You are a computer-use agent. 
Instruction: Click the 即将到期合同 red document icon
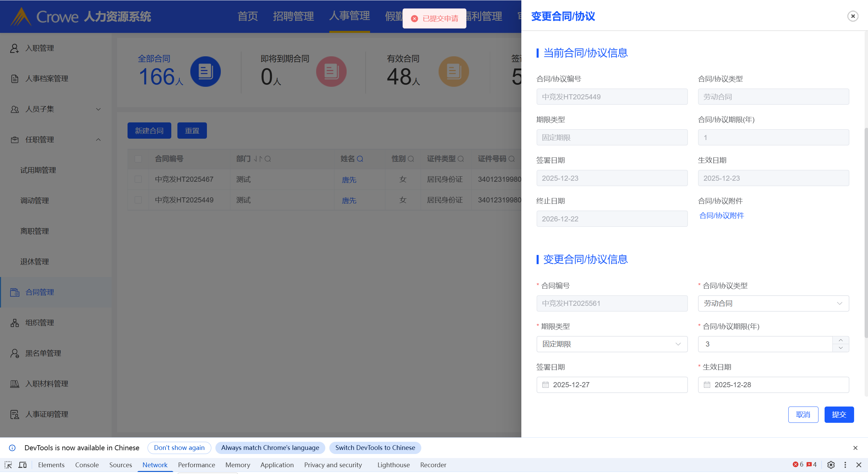coord(331,72)
